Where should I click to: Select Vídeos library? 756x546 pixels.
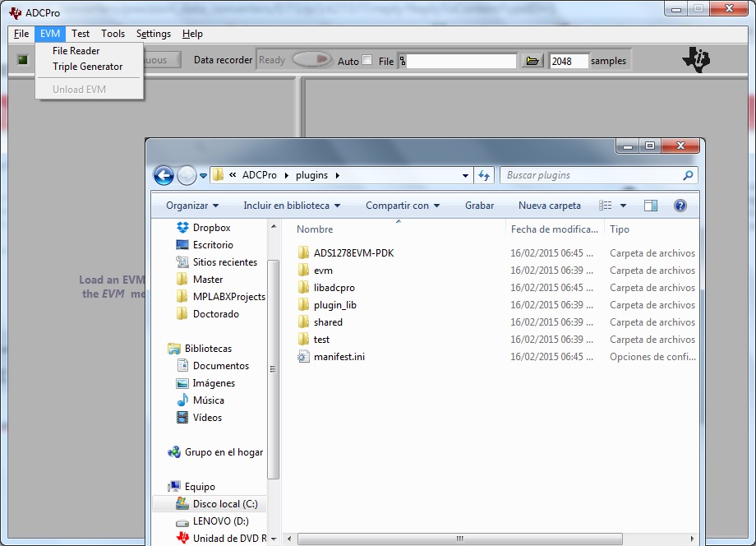tap(207, 418)
